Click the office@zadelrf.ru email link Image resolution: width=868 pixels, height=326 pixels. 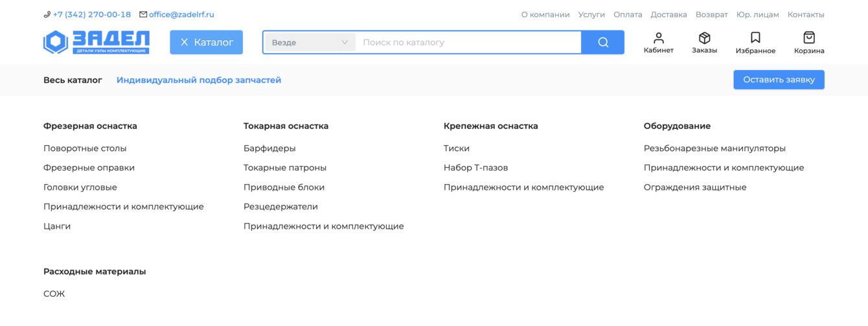click(181, 14)
